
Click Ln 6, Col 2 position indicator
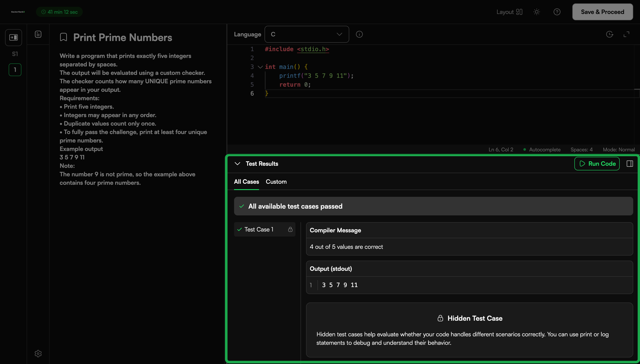(501, 149)
